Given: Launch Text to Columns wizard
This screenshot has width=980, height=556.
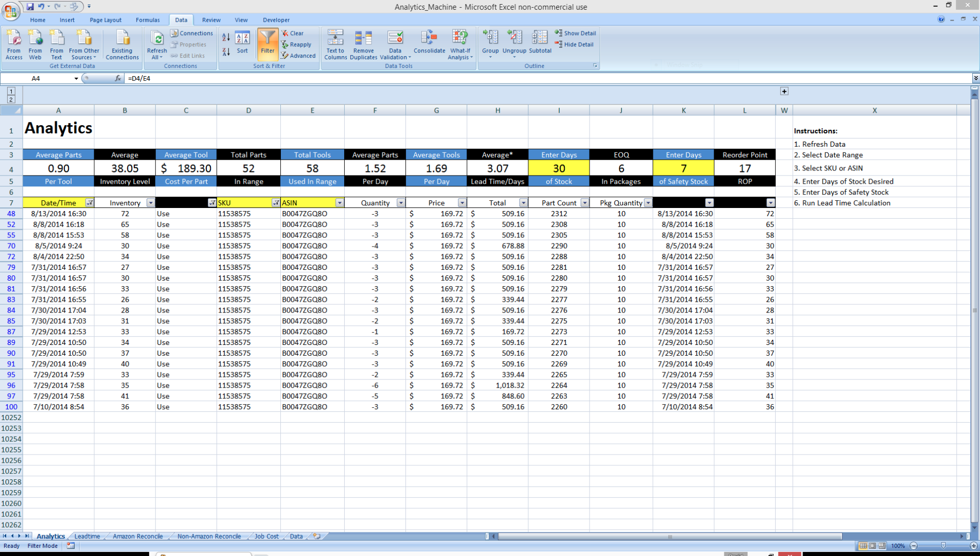Looking at the screenshot, I should pos(335,45).
